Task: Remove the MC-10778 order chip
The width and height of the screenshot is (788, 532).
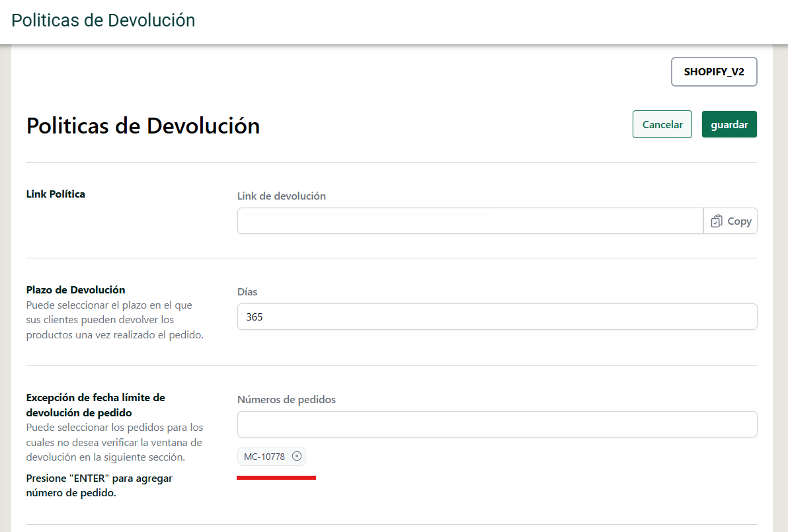Action: (x=297, y=456)
